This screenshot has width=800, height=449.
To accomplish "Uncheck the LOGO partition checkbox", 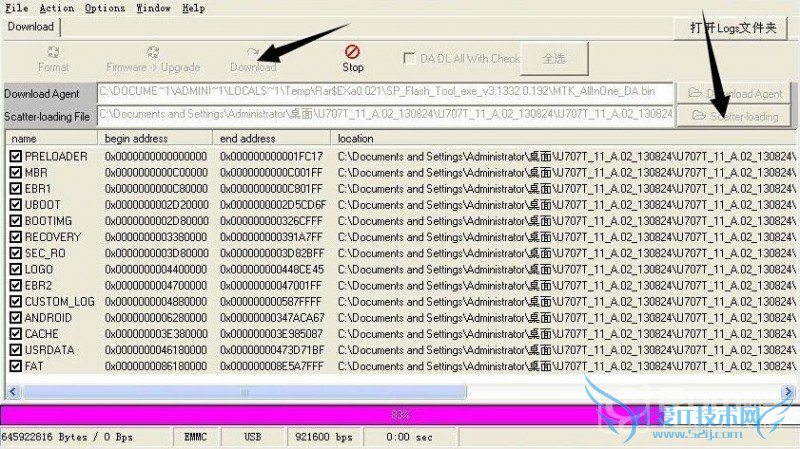I will pos(15,269).
